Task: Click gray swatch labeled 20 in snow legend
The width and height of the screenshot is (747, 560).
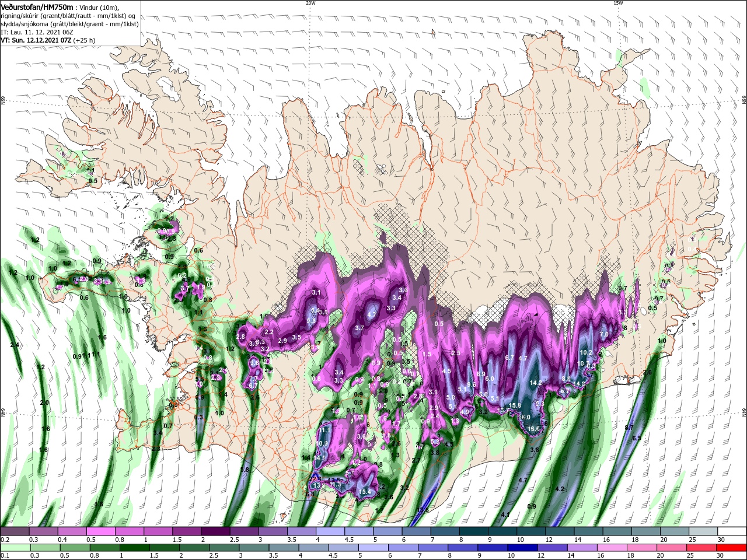Action: (675, 531)
